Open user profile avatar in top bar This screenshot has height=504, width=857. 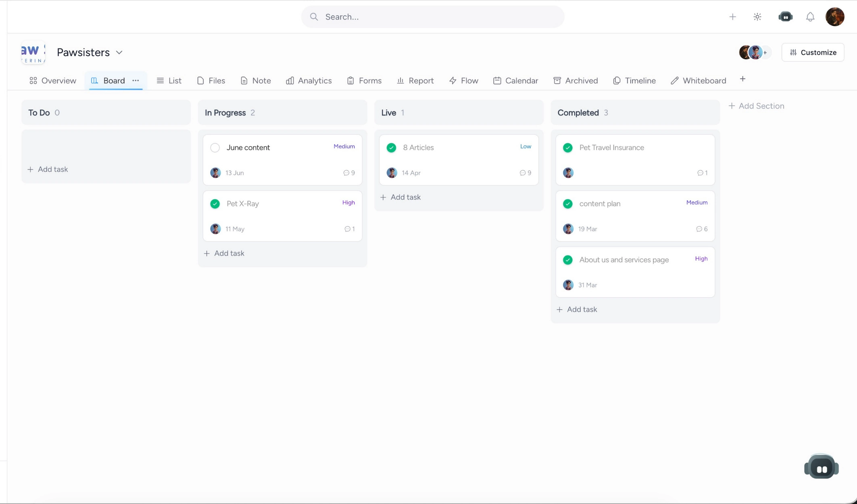[835, 17]
